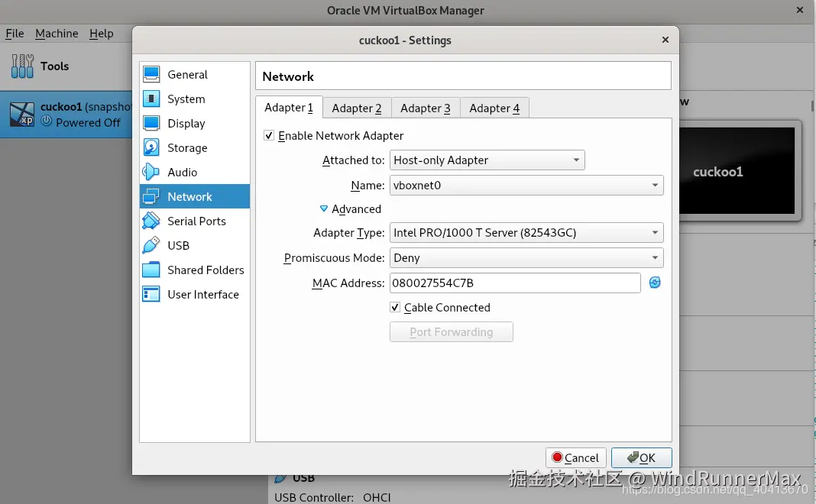Click the Port Forwarding button
This screenshot has width=816, height=504.
[x=452, y=332]
